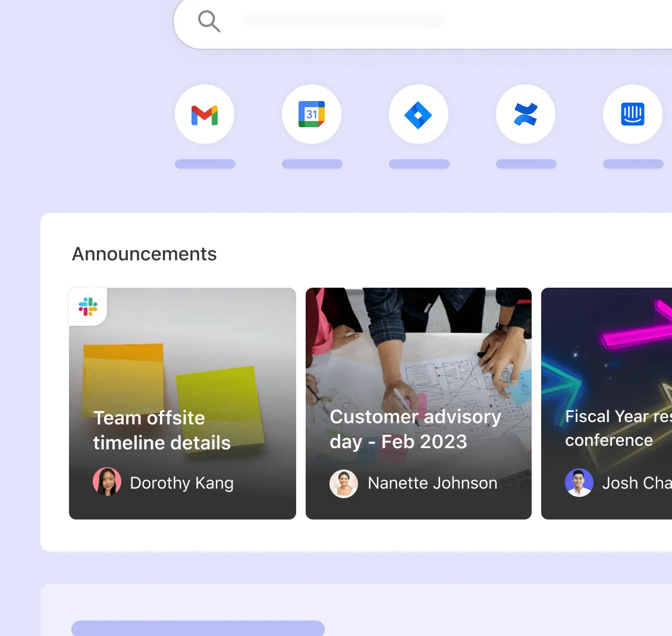Open the Gmail app icon

point(205,114)
